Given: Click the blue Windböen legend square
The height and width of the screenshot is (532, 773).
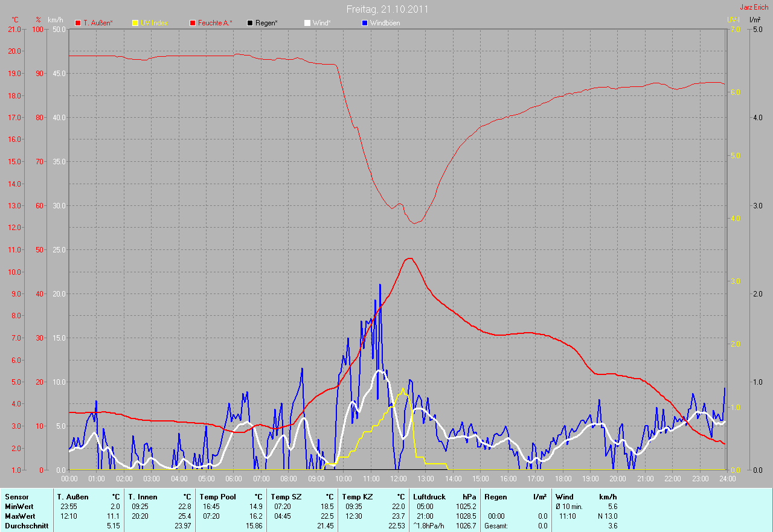Looking at the screenshot, I should tap(364, 23).
